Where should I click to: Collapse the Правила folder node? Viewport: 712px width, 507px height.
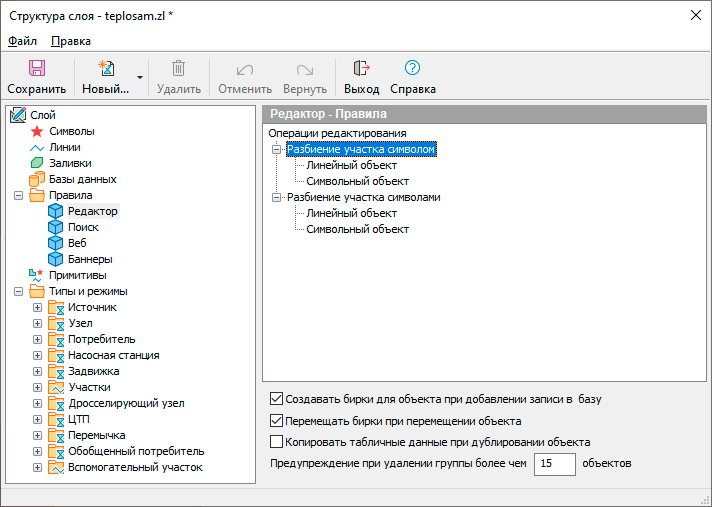(x=19, y=195)
